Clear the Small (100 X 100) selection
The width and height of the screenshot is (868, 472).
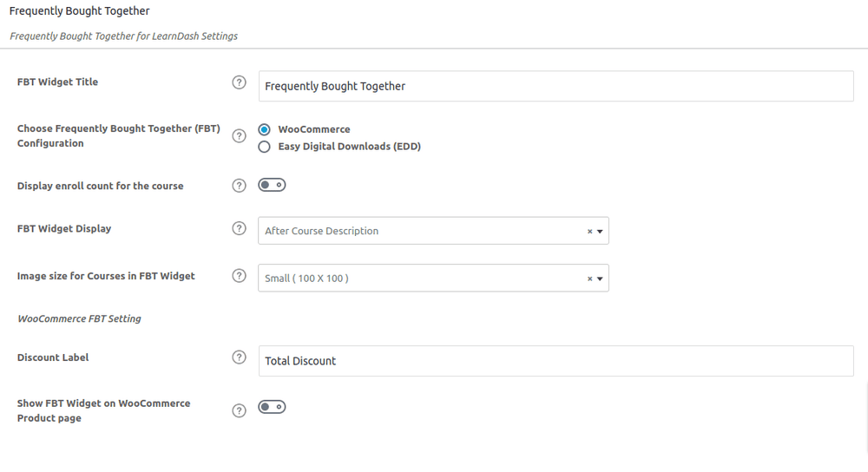(x=589, y=279)
